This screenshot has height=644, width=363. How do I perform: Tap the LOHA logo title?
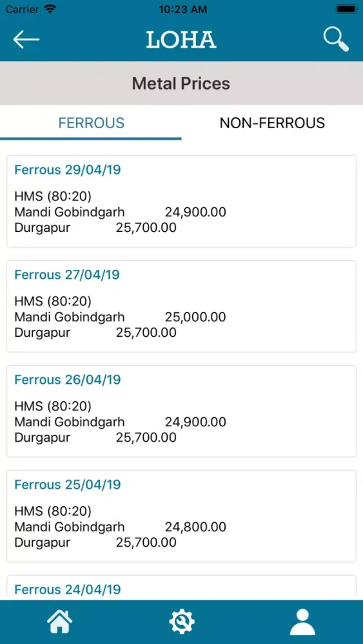click(181, 40)
